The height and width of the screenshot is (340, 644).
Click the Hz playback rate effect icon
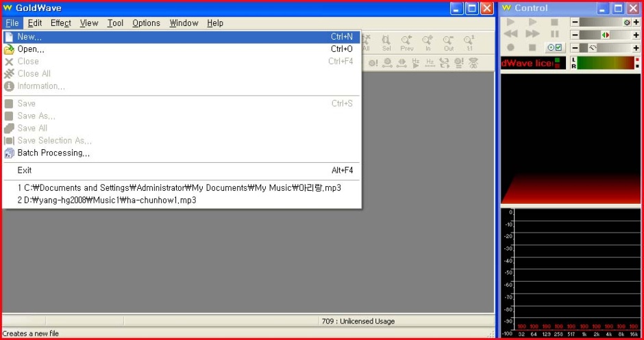(416, 63)
